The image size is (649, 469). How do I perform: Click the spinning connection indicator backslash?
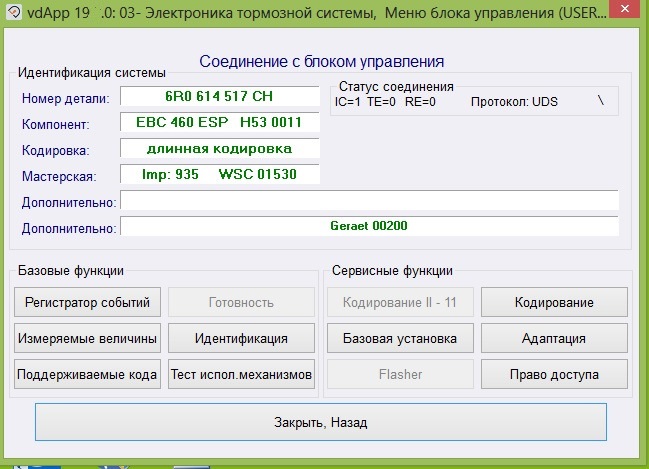point(601,100)
